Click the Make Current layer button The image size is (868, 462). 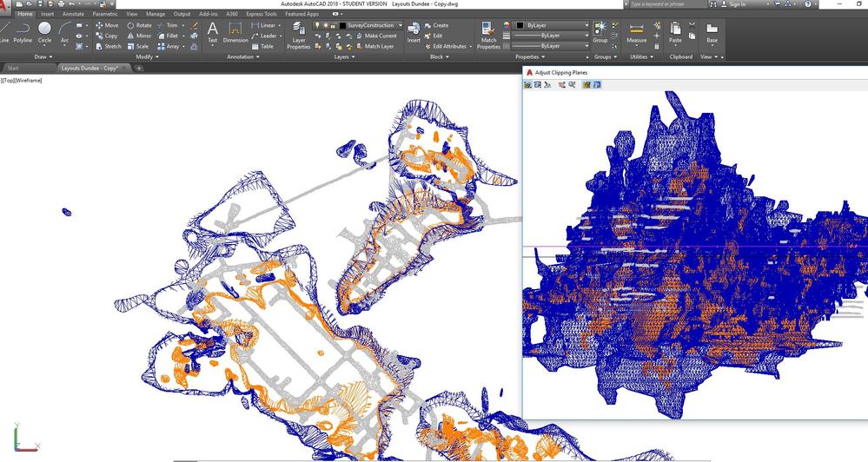click(374, 36)
